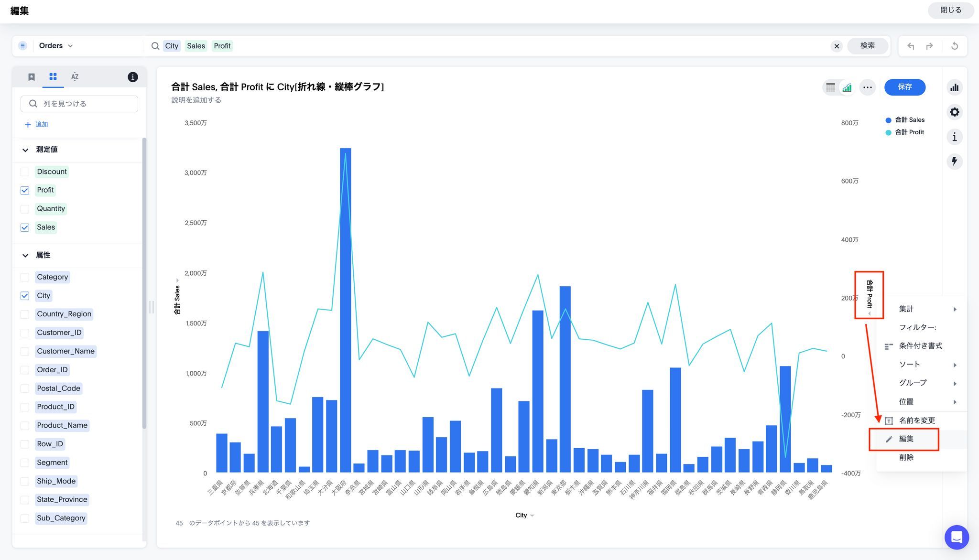Expand the ソート submenu
This screenshot has width=979, height=560.
click(x=921, y=365)
